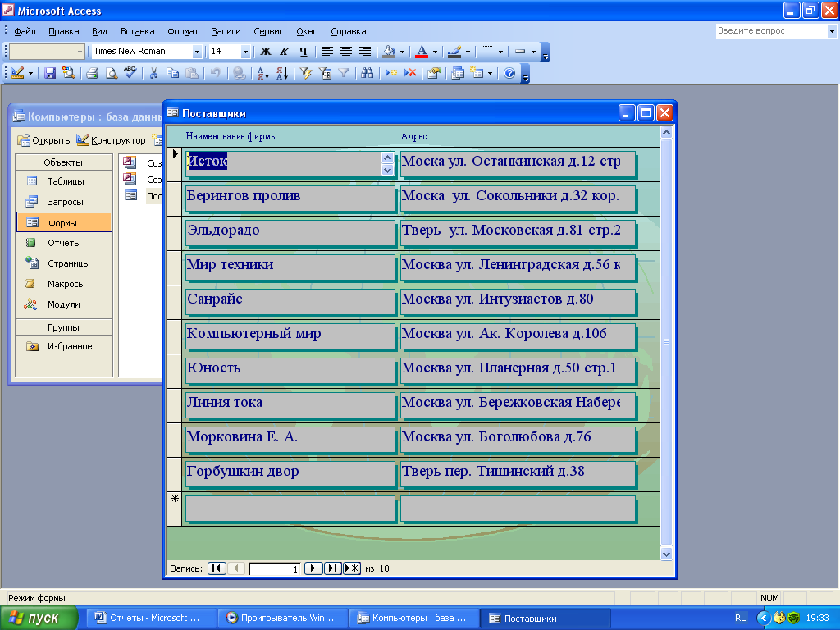Align text right in the formatting toolbar

click(365, 52)
